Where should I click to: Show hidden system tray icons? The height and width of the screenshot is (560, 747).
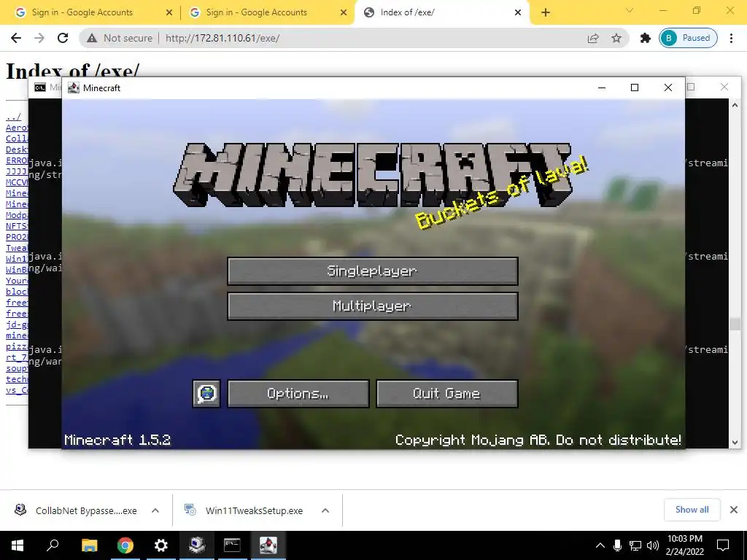click(x=600, y=545)
